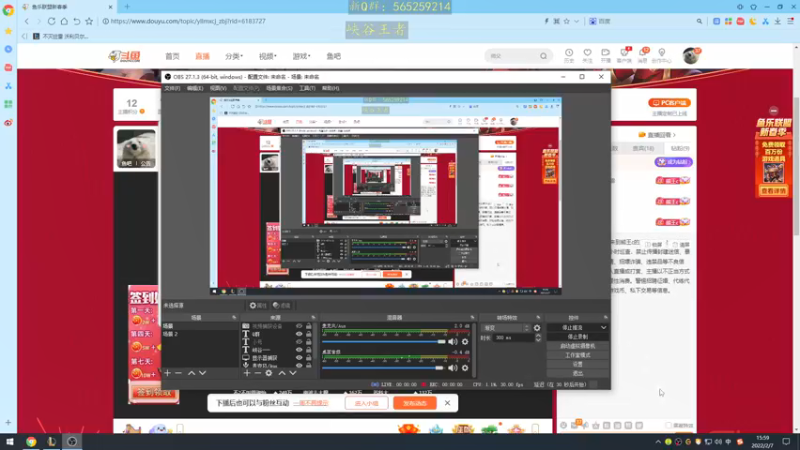
Task: Toggle visibility of third text source
Action: coord(299,342)
